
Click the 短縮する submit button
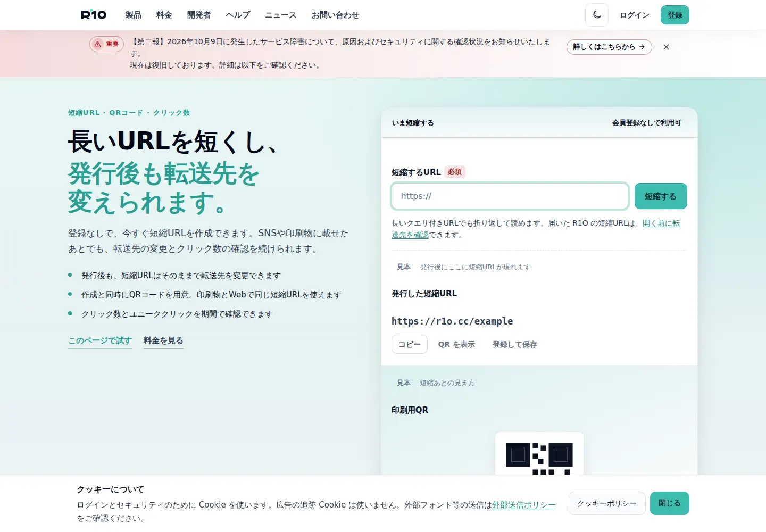(x=661, y=196)
